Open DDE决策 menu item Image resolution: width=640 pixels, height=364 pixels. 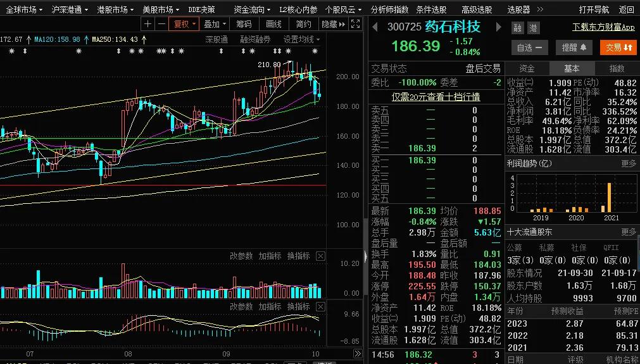[x=202, y=9]
